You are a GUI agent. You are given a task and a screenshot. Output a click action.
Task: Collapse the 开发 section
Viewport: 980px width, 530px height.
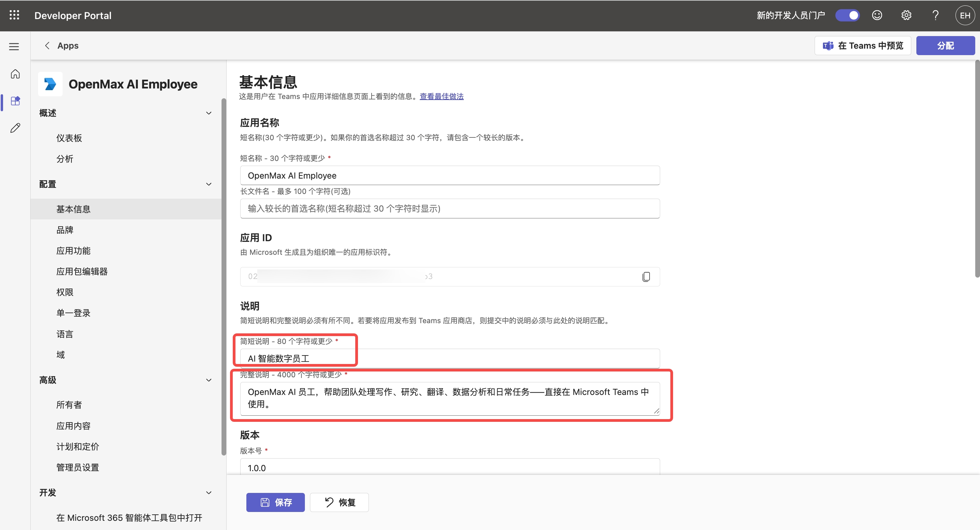coord(209,492)
